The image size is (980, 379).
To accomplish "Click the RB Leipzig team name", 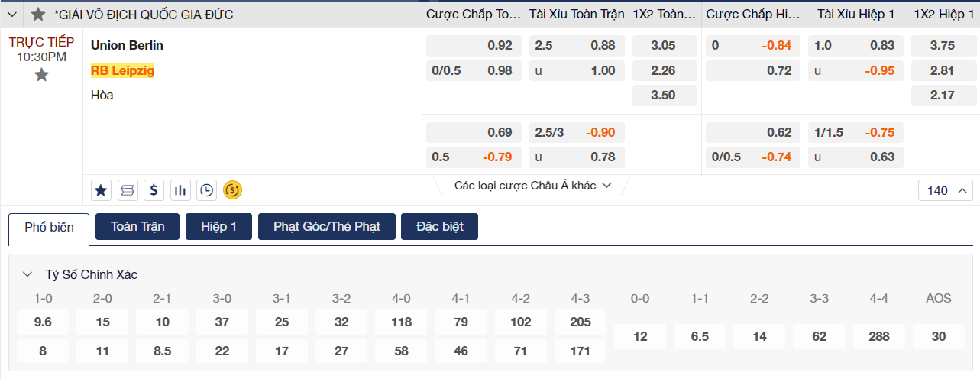I will pos(122,70).
